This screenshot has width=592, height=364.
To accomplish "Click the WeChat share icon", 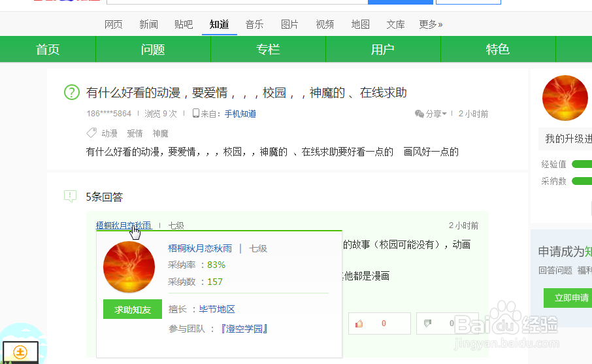I will tap(419, 114).
